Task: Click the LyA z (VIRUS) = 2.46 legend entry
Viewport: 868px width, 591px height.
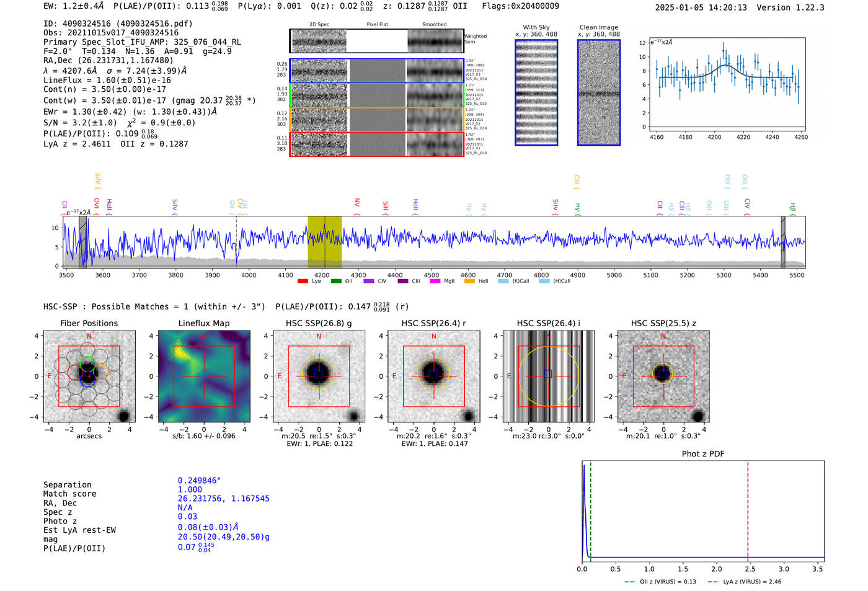Action: [x=745, y=582]
